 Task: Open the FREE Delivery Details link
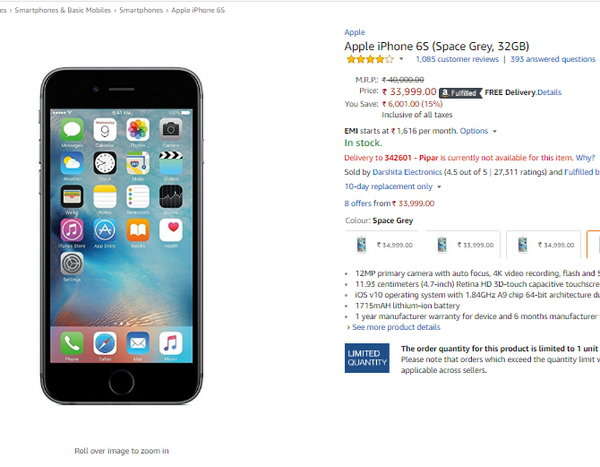(549, 92)
